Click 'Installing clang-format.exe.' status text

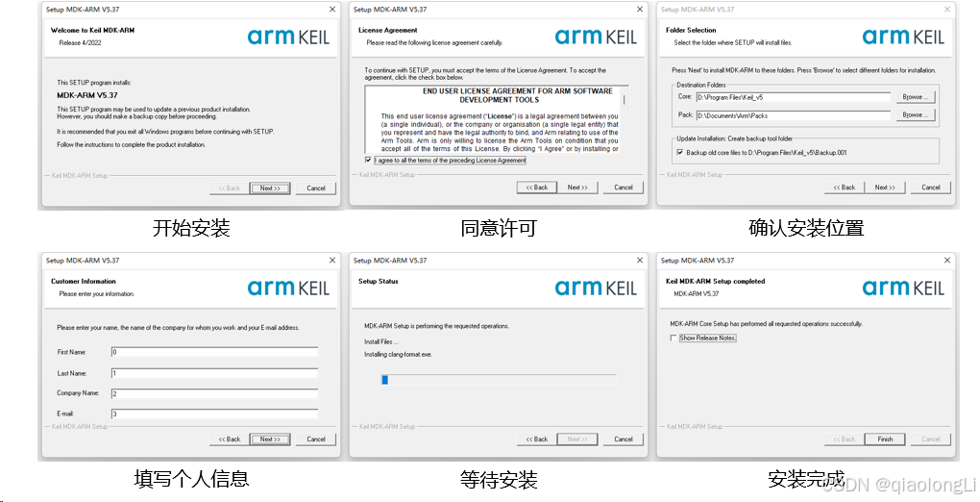(x=398, y=354)
